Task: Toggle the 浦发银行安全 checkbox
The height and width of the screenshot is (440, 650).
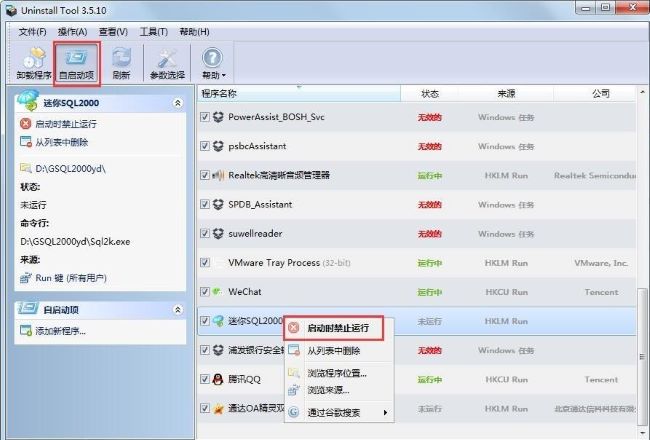Action: click(205, 350)
